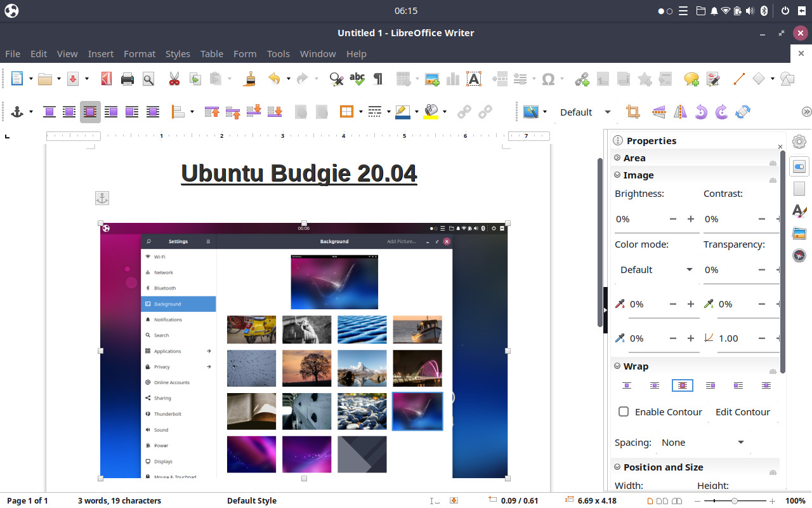Open the Navigator sidebar panel
The image size is (812, 508).
799,255
